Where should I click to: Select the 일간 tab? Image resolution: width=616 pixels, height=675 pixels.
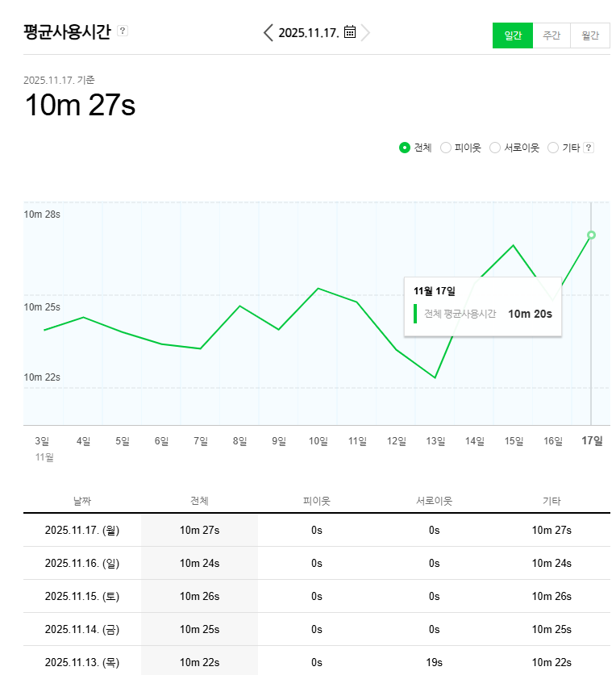(x=513, y=35)
